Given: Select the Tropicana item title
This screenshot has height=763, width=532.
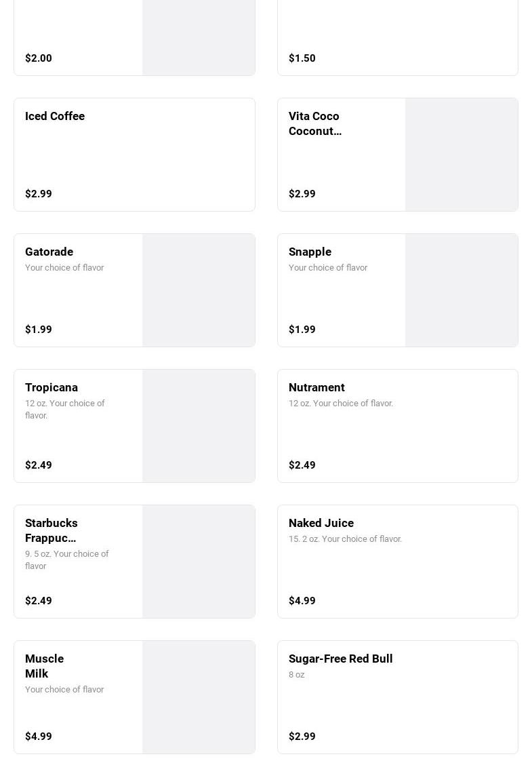Looking at the screenshot, I should pos(52,387).
